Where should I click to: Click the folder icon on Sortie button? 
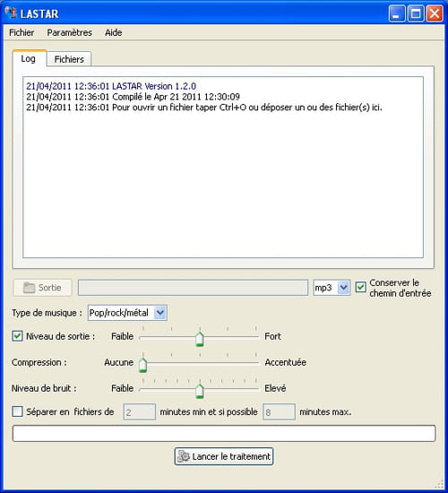coord(29,288)
